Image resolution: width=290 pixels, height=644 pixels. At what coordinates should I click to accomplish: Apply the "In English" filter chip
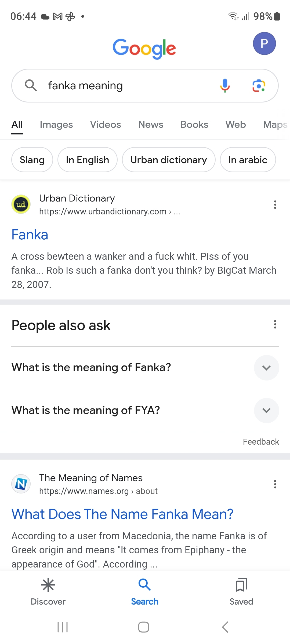click(88, 160)
